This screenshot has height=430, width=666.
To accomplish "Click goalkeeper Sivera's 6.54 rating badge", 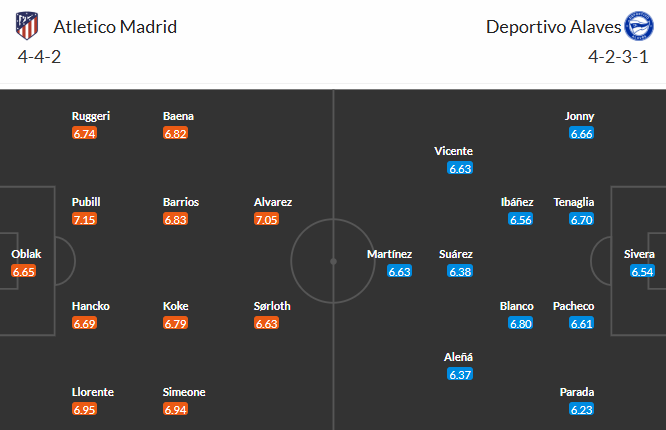I will click(x=642, y=271).
